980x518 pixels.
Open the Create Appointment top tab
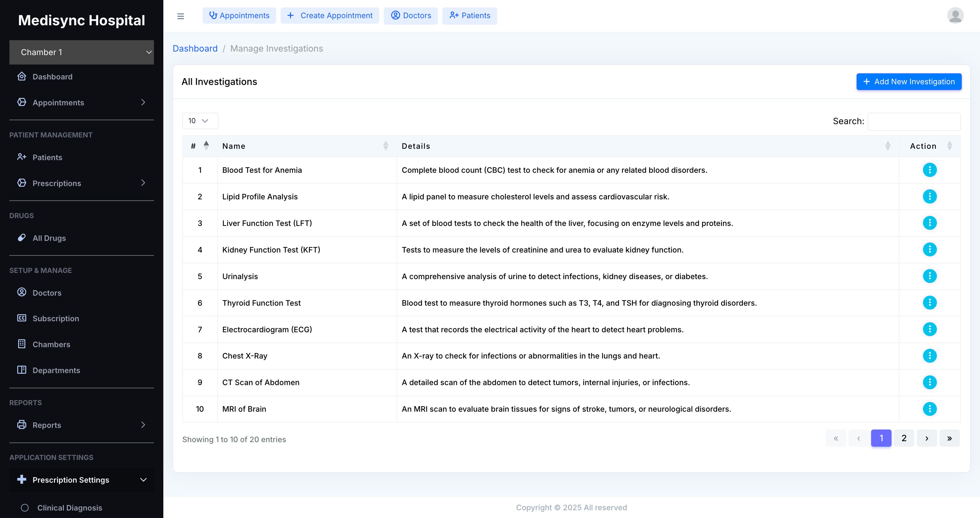[x=330, y=16]
